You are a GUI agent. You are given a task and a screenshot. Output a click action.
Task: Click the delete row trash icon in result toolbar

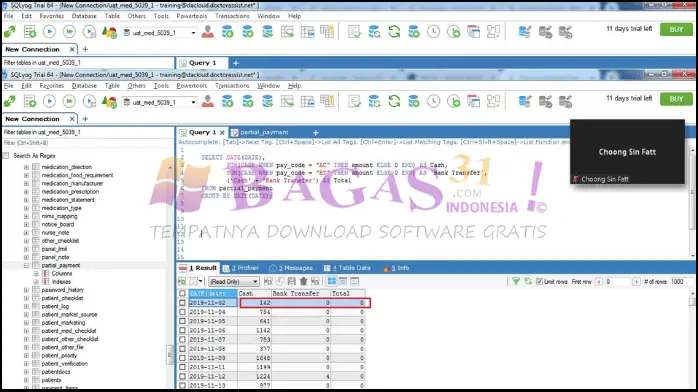(304, 281)
